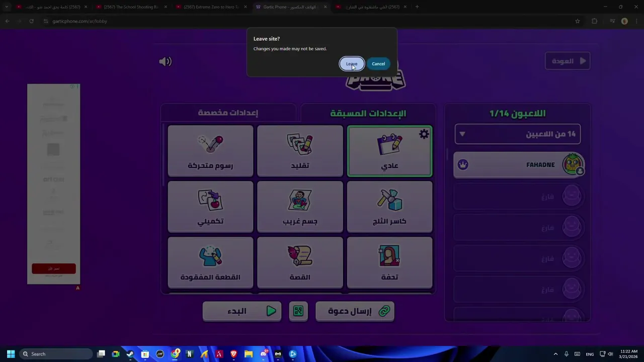
Task: Select the عادي game mode card
Action: [389, 151]
